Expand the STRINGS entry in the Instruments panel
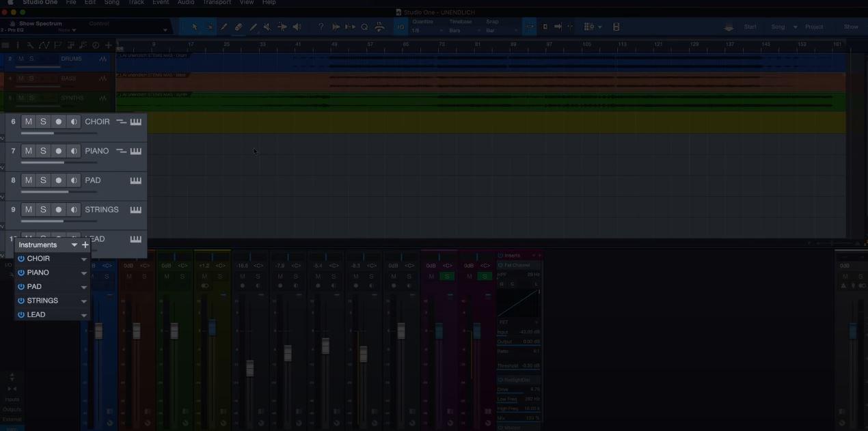 click(83, 301)
